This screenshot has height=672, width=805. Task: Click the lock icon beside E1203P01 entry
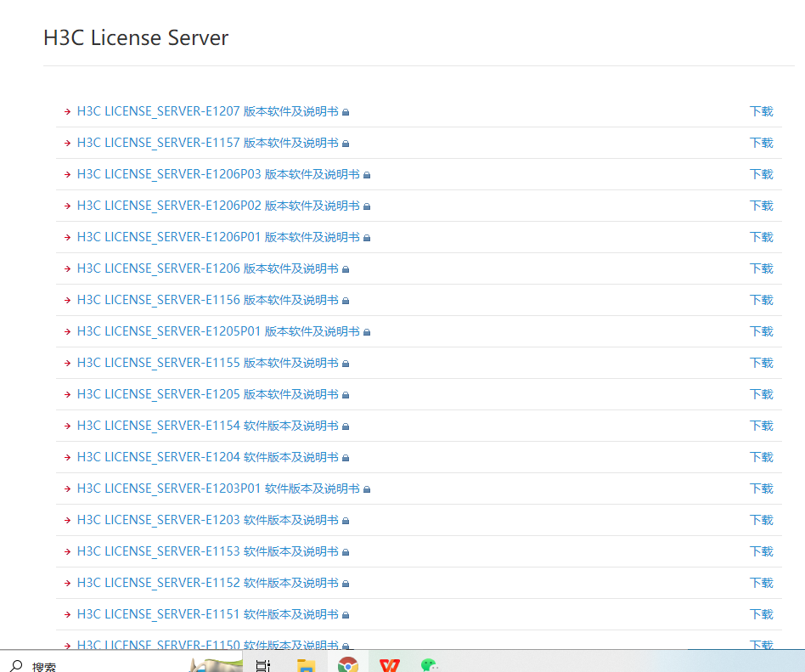click(x=367, y=489)
